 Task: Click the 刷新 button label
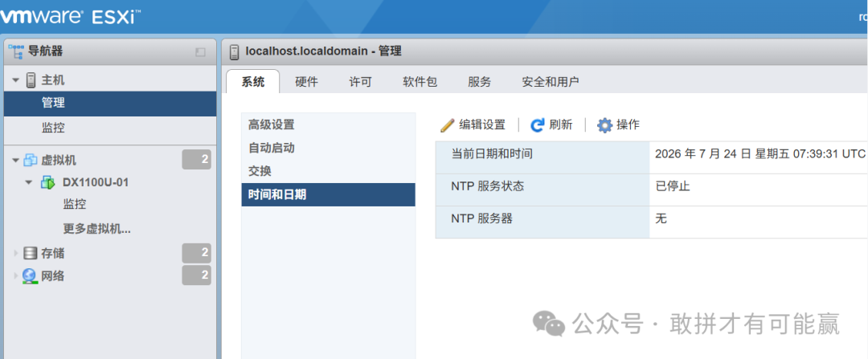(x=561, y=125)
